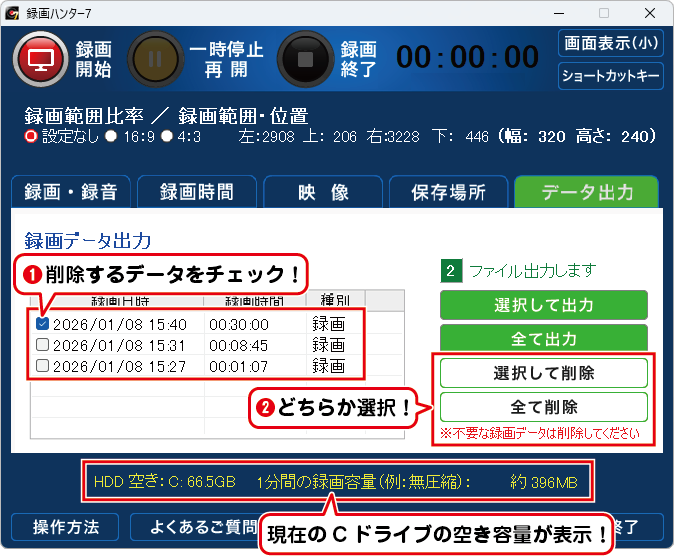
Task: Open the ショートカットキー settings button
Action: pos(610,76)
